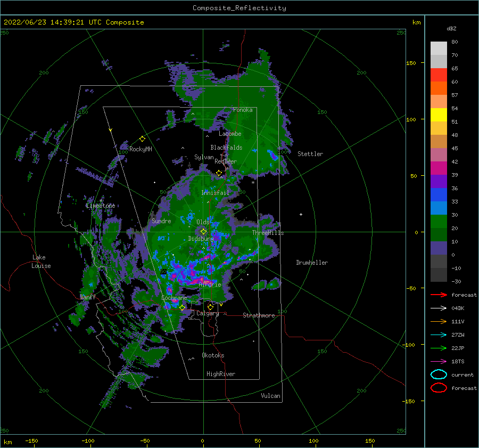Click the Banff label
479x448 pixels.
click(88, 297)
